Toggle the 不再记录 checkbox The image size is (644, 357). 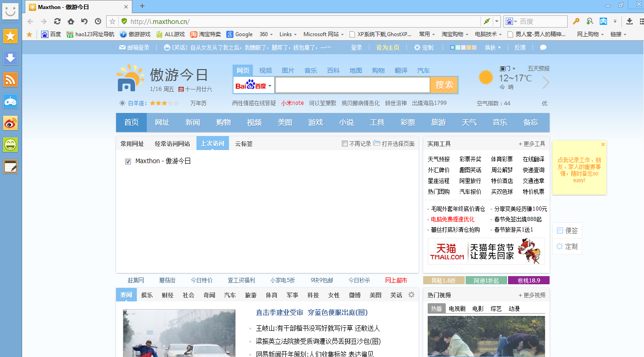[345, 144]
